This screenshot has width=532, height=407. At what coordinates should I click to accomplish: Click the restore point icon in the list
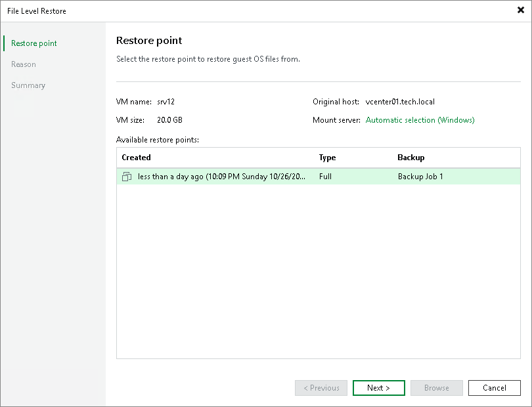click(x=127, y=176)
